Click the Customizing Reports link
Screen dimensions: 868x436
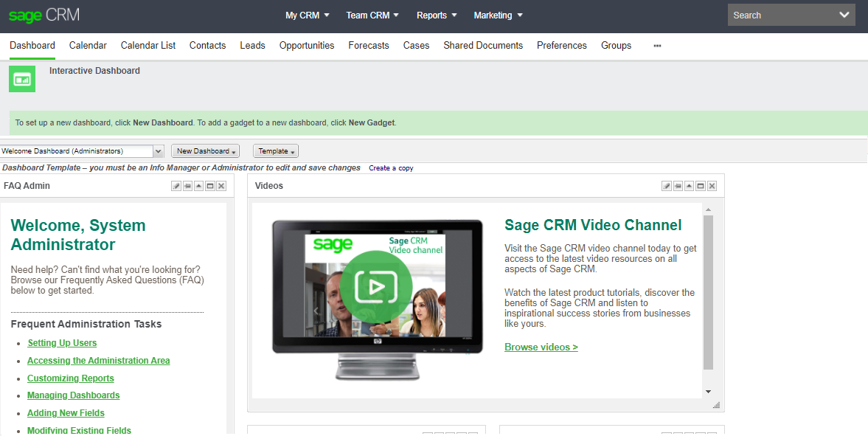[71, 378]
